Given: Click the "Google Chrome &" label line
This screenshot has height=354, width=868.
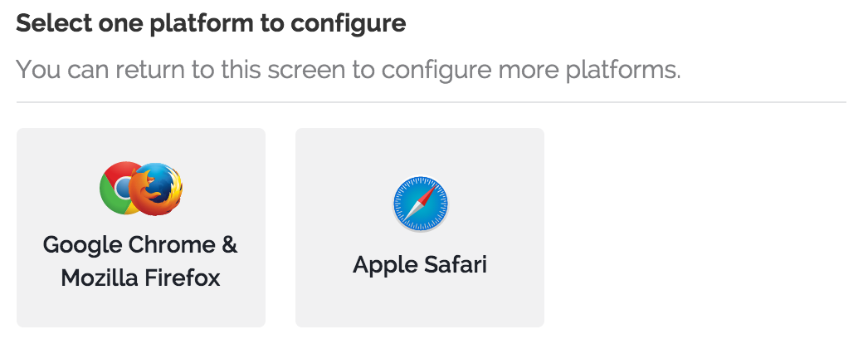Looking at the screenshot, I should click(x=140, y=245).
